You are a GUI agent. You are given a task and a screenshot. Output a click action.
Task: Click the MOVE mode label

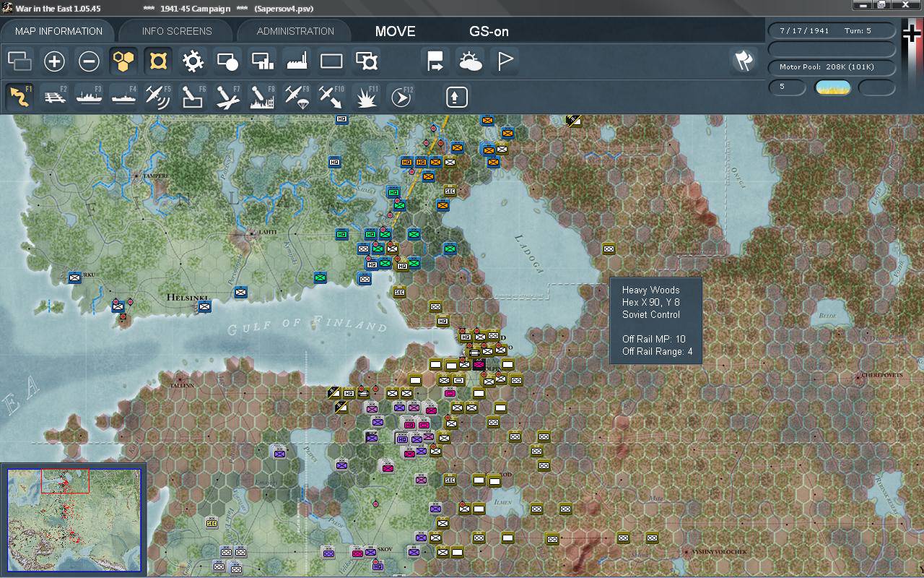(x=396, y=32)
